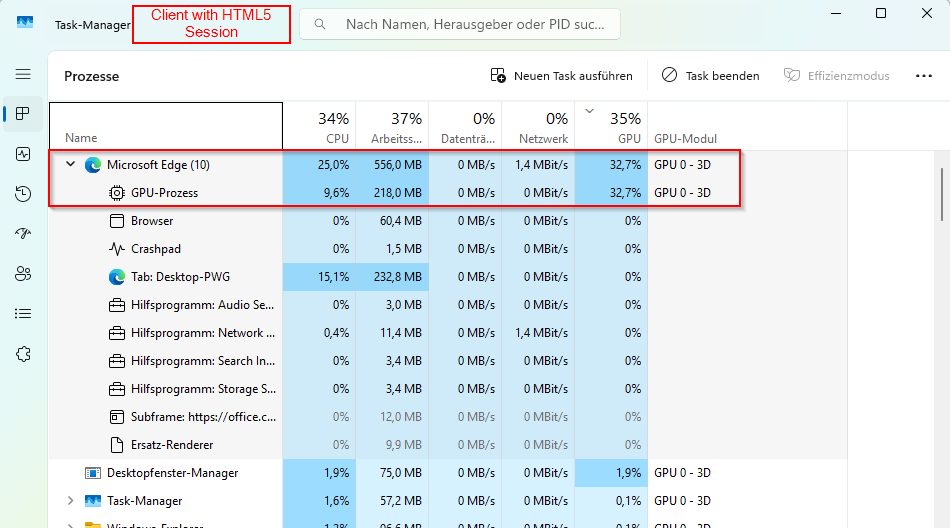
Task: Click the Prozesse page heading
Action: [x=91, y=76]
